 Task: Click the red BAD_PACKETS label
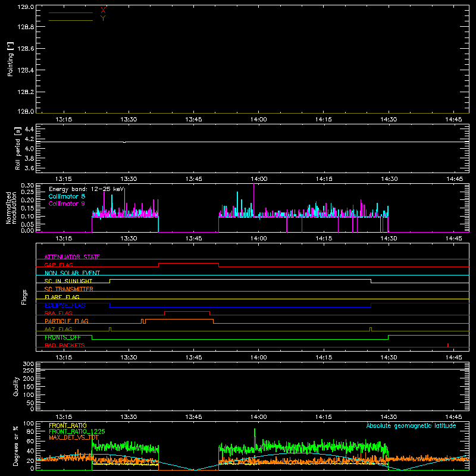click(65, 345)
